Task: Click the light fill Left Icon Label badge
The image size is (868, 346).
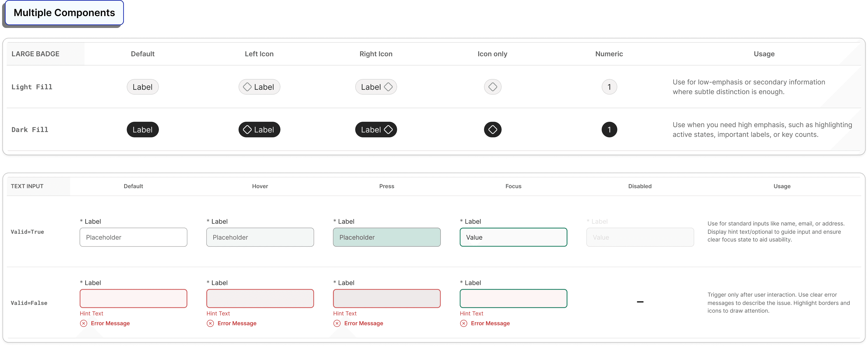Action: pyautogui.click(x=259, y=87)
